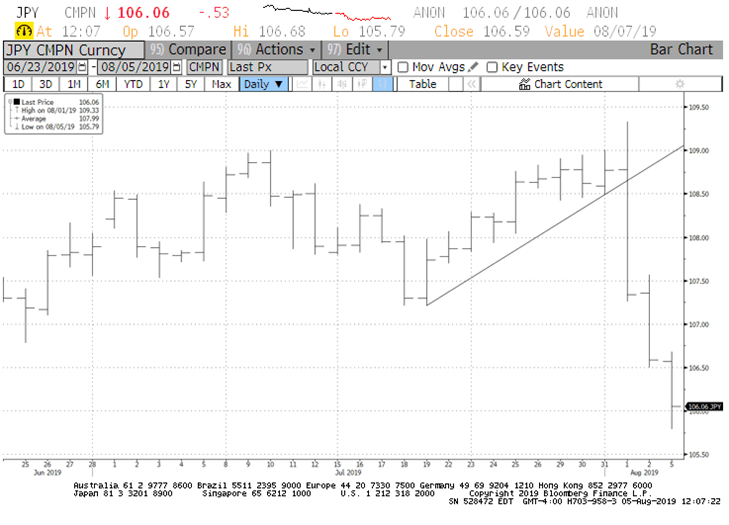Enable the Mov Avgs checkbox
This screenshot has width=729, height=525.
(403, 67)
